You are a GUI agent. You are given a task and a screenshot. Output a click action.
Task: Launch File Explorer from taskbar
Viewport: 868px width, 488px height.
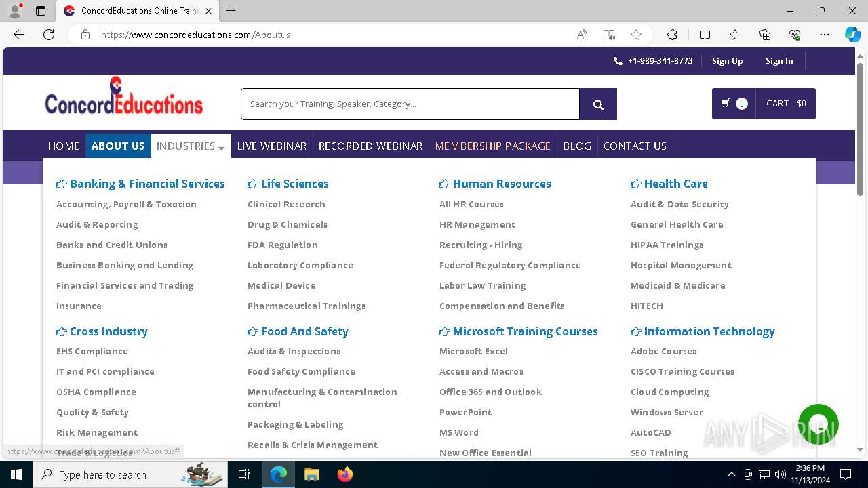click(x=311, y=474)
